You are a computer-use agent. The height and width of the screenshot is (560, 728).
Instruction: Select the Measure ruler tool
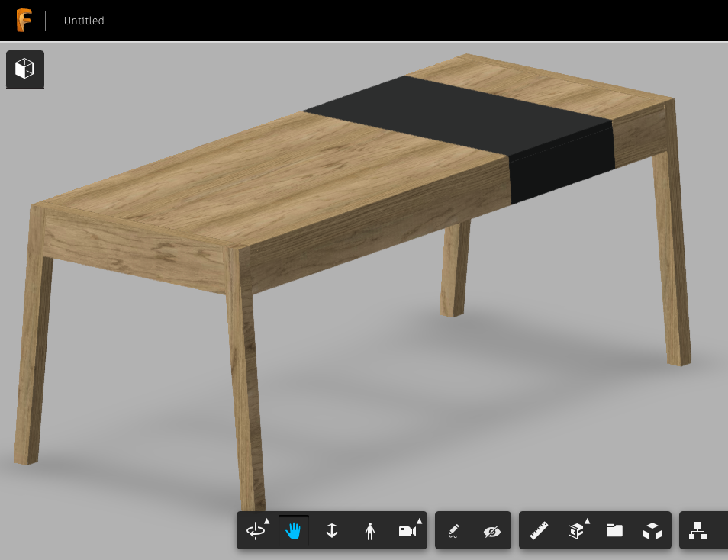[x=539, y=531]
